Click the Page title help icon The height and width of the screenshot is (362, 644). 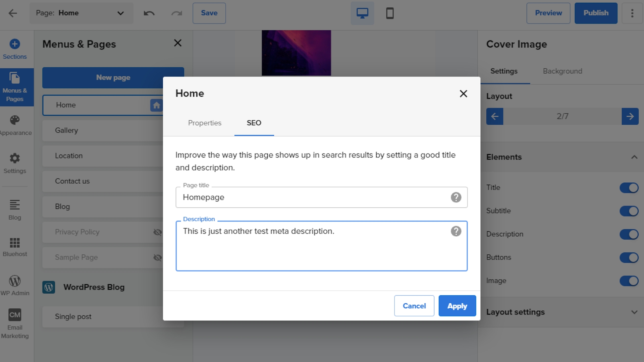[x=456, y=197]
